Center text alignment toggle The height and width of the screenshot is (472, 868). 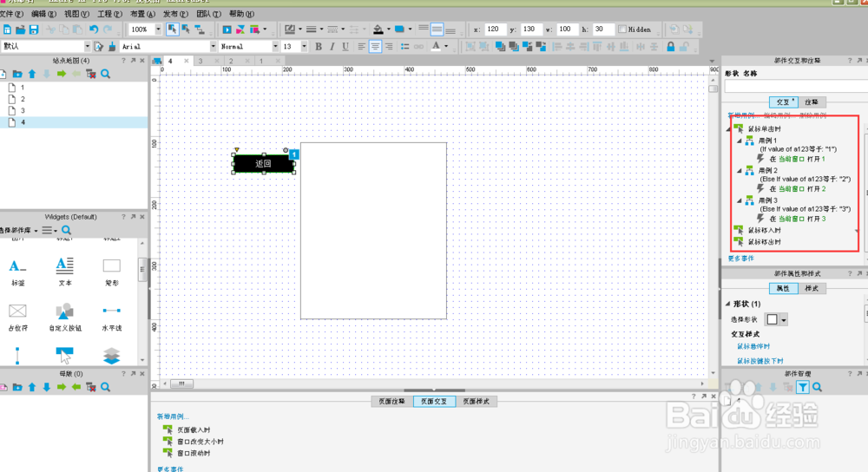(x=375, y=47)
